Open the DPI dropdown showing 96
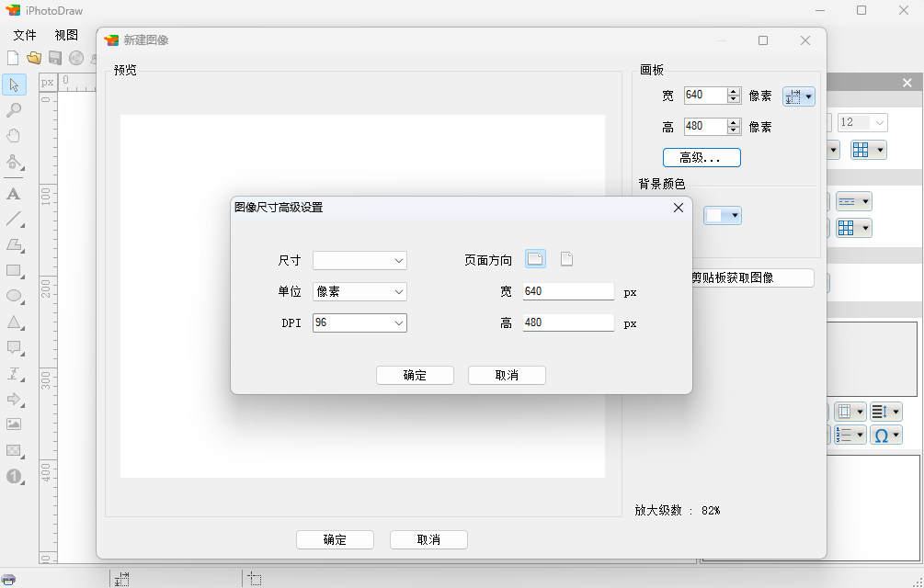The image size is (924, 588). (x=359, y=322)
